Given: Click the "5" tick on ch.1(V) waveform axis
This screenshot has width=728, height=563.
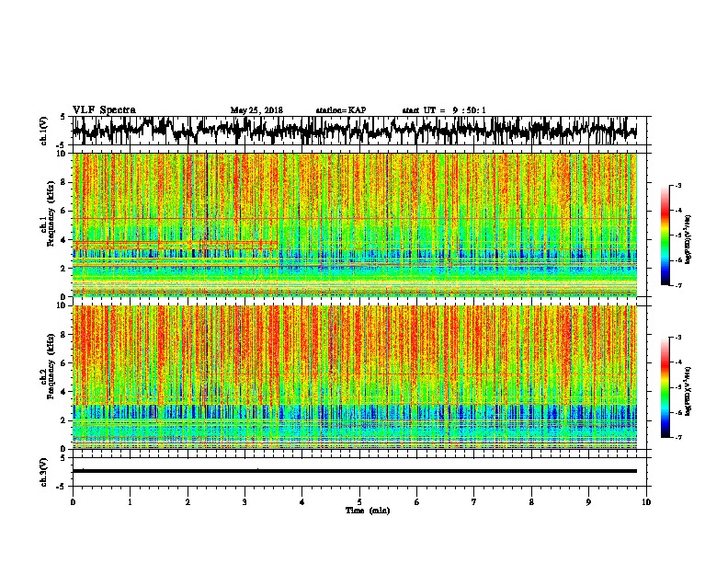Looking at the screenshot, I should click(63, 117).
